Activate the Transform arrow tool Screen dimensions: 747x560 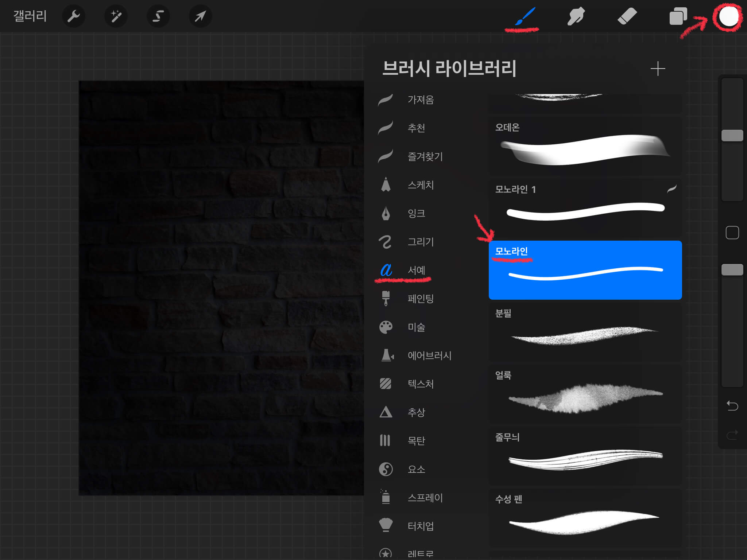pyautogui.click(x=200, y=16)
